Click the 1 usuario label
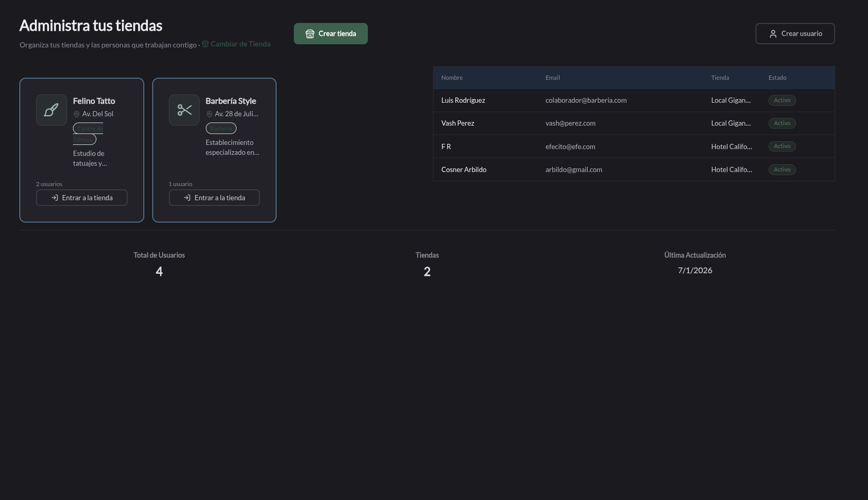This screenshot has width=868, height=500. click(180, 184)
